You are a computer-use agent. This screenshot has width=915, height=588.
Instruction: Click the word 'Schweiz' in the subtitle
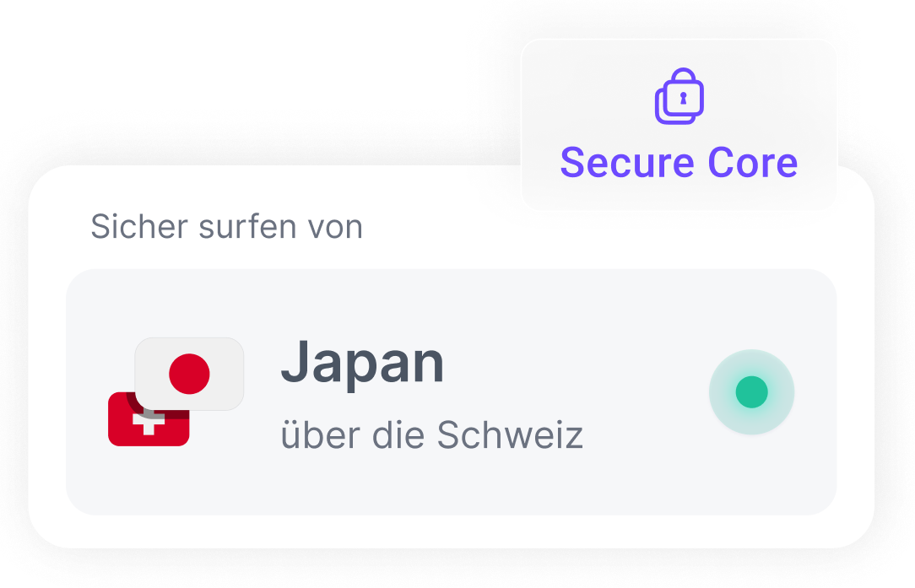[510, 435]
